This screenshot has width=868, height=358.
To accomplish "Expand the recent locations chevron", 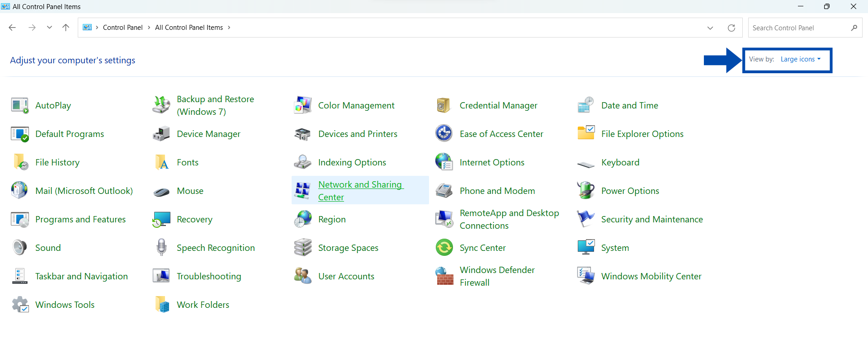I will pyautogui.click(x=49, y=28).
